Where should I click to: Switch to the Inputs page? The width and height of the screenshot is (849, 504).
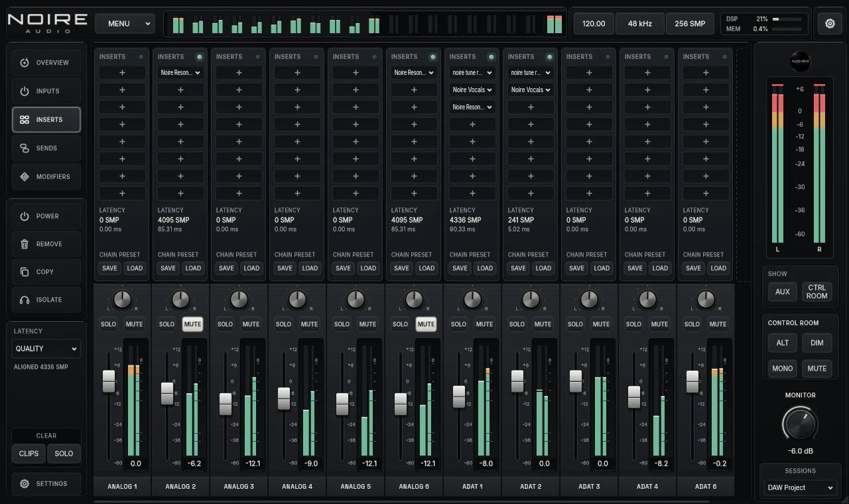[46, 91]
